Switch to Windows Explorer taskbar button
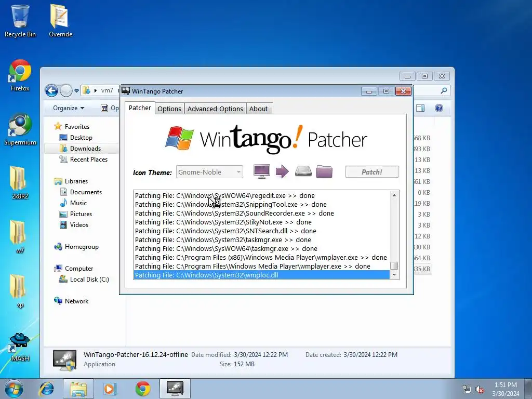This screenshot has width=532, height=399. pyautogui.click(x=78, y=389)
